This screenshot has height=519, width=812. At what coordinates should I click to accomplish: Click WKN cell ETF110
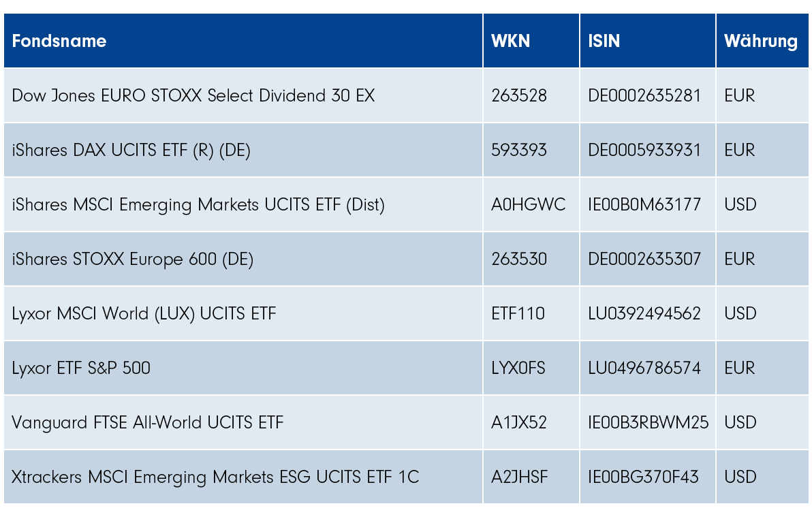pos(518,313)
